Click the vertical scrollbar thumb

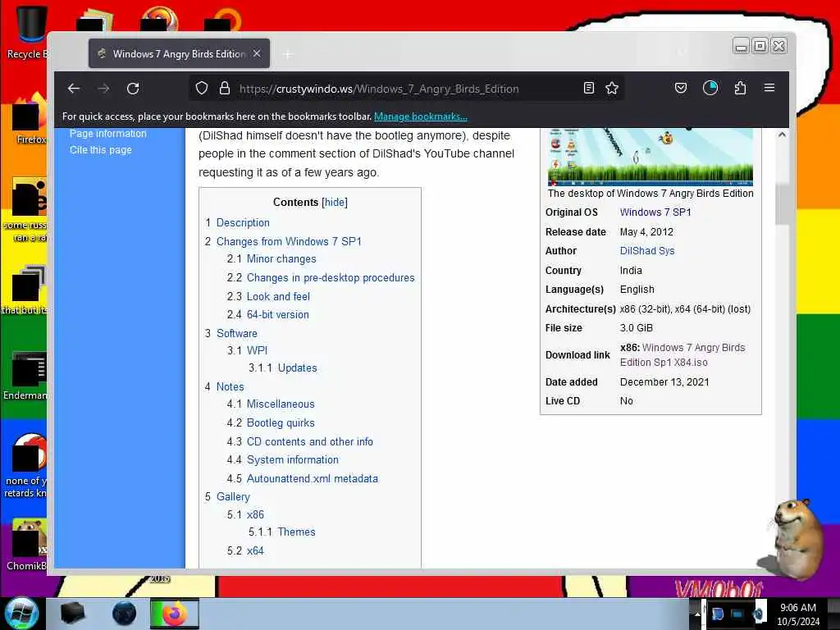[782, 203]
